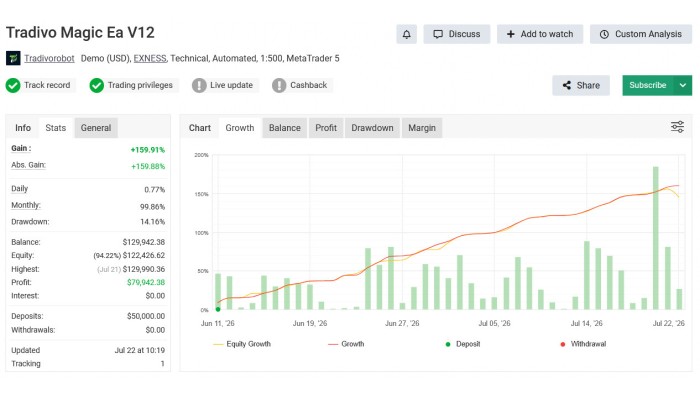This screenshot has height=400, width=700.
Task: Click the Gain label
Action: (21, 148)
